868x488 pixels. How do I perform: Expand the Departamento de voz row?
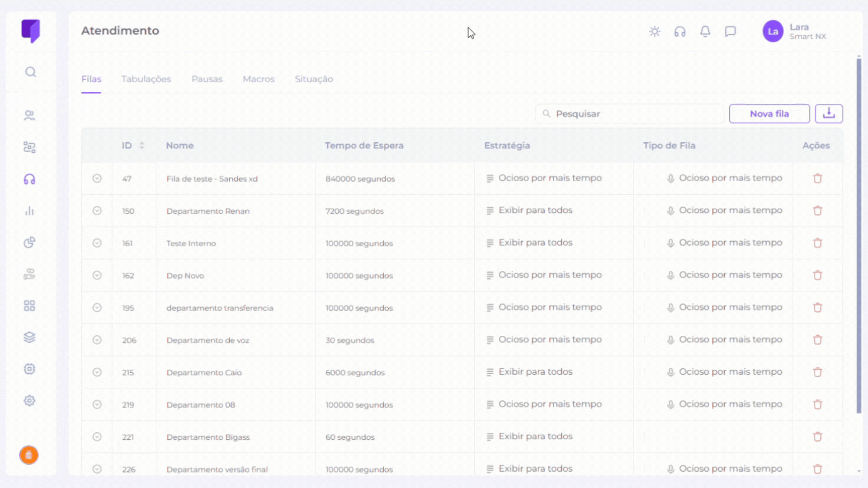(x=97, y=340)
